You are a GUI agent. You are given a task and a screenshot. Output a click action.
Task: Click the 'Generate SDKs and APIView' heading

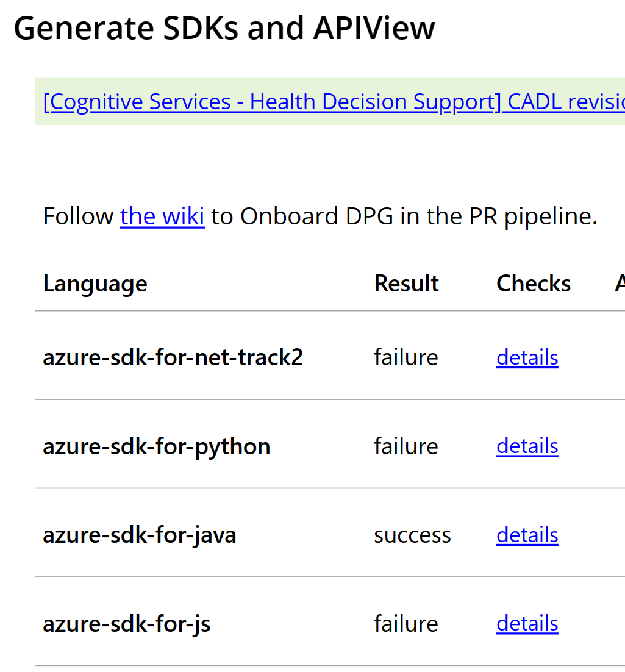[x=224, y=28]
